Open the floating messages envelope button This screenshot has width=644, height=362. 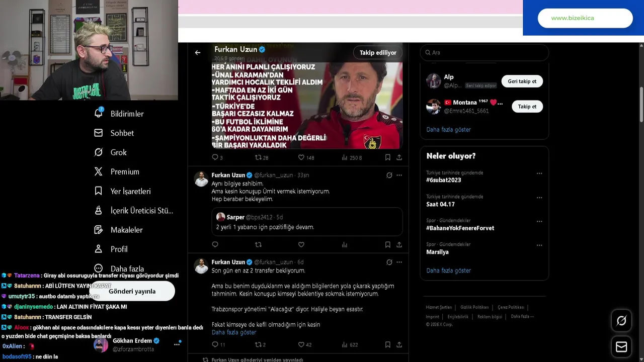[621, 347]
